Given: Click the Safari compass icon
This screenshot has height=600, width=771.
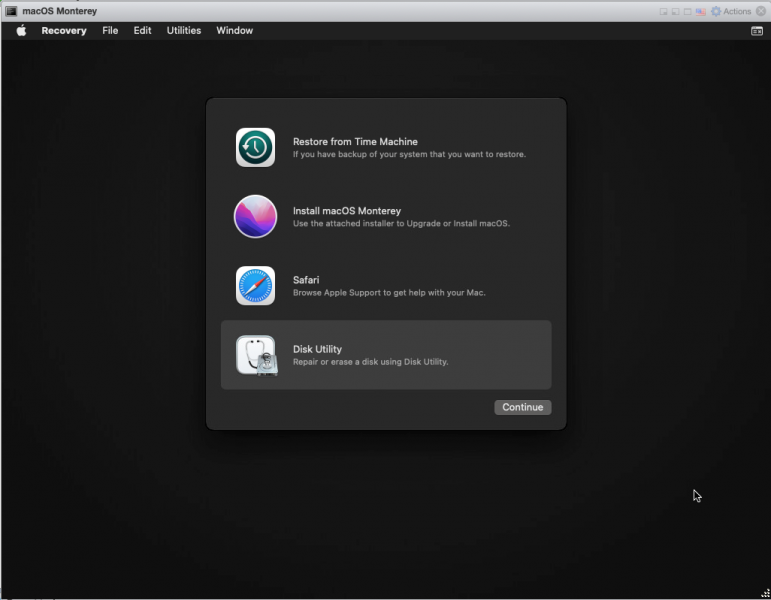Looking at the screenshot, I should coord(255,286).
